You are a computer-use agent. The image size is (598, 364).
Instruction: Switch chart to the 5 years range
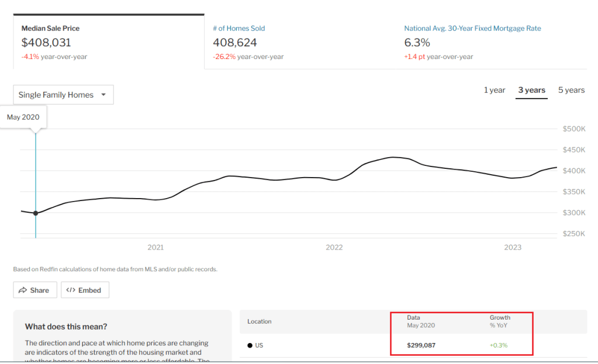(571, 90)
